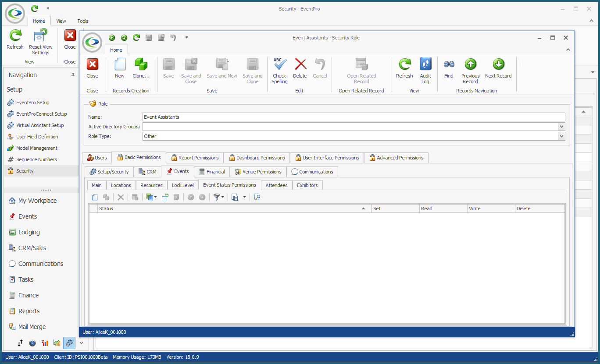The image size is (600, 364).
Task: Click the filter funnel icon in grid toolbar
Action: (216, 197)
